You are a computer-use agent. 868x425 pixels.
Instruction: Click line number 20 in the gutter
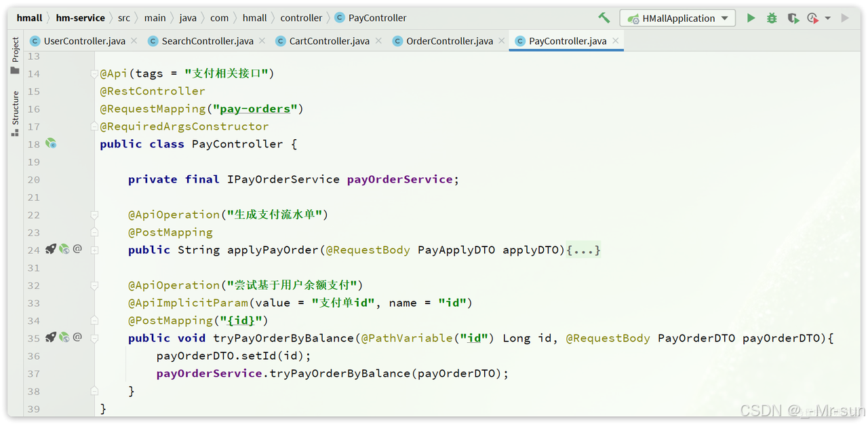(34, 179)
